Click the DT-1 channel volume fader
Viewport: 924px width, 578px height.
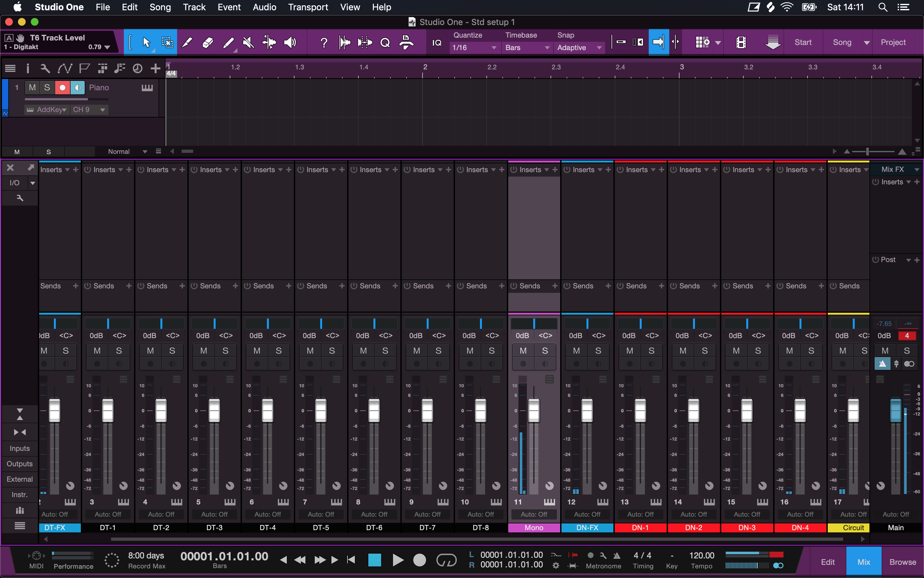[x=108, y=411]
